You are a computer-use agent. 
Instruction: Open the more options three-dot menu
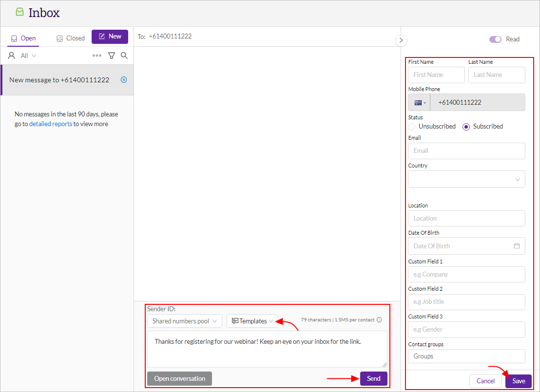click(x=97, y=55)
